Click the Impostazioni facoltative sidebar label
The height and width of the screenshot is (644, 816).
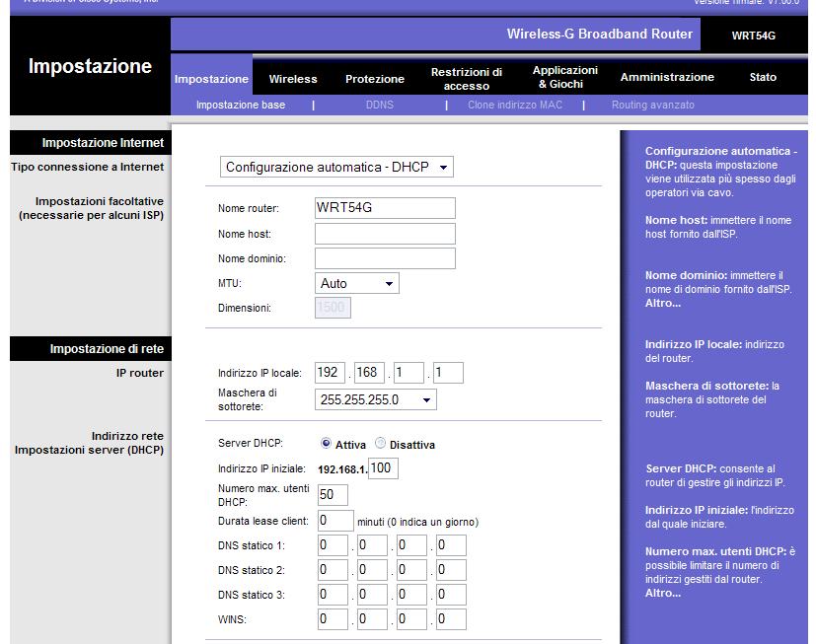91,208
